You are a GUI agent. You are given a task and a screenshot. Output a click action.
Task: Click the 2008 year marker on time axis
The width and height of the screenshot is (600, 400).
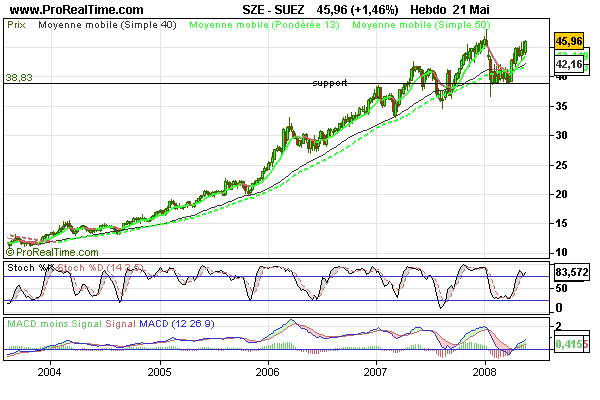tap(484, 371)
